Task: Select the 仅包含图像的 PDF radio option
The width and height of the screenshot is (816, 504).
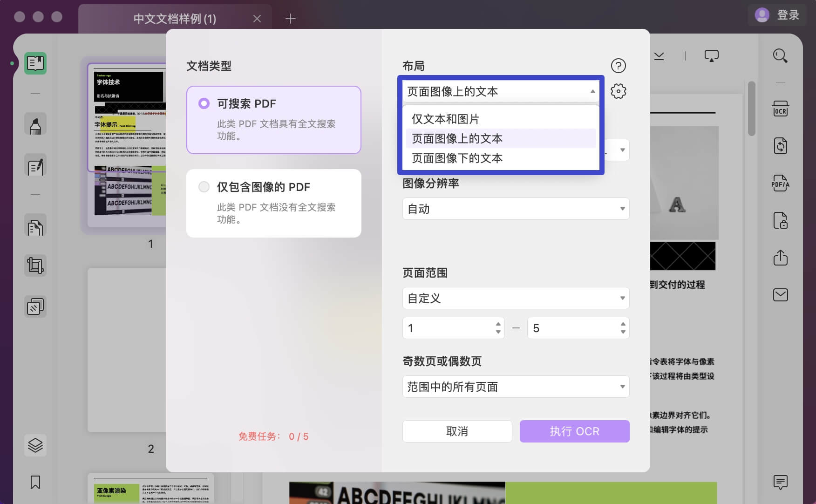Action: pos(204,187)
